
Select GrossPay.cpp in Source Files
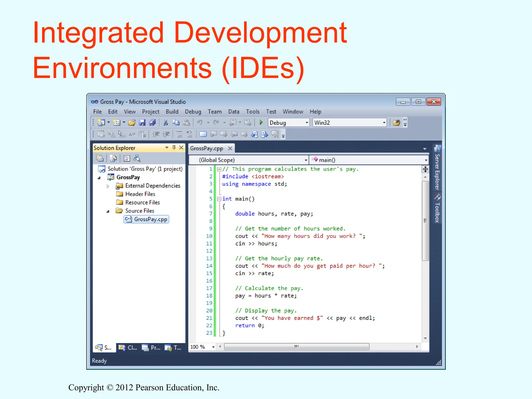point(150,219)
